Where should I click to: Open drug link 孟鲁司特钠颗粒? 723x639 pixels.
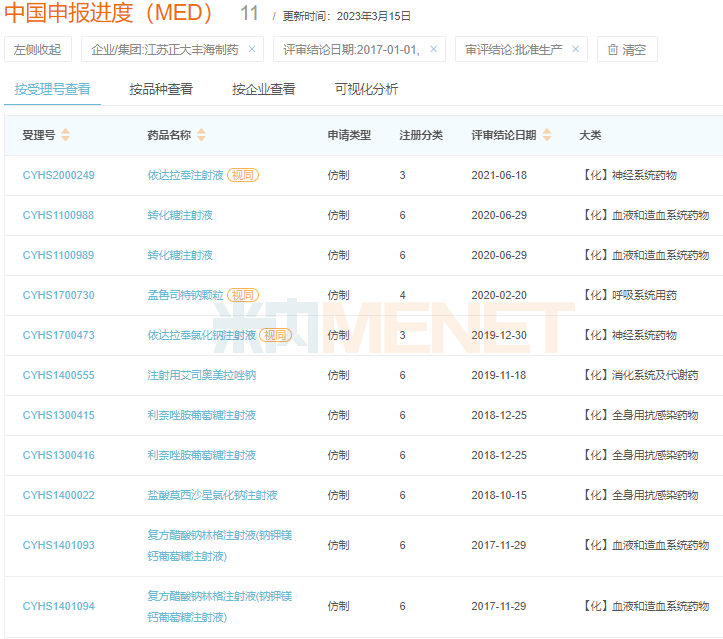point(185,295)
